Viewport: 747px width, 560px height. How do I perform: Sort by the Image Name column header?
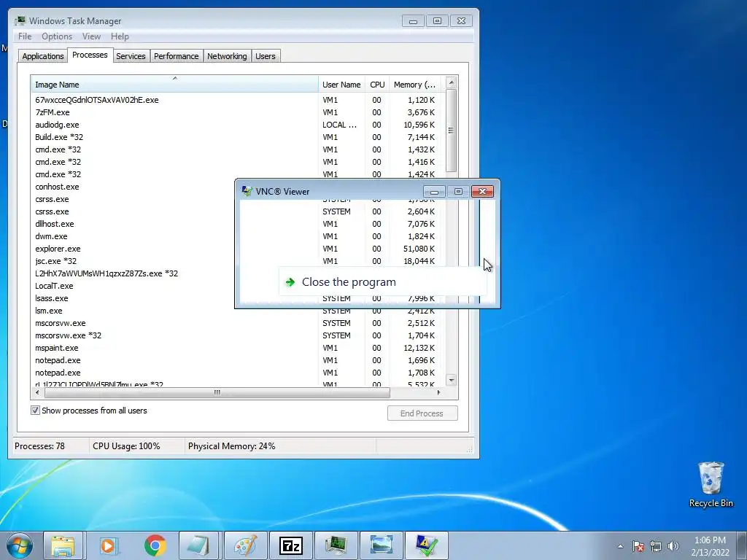(x=175, y=85)
